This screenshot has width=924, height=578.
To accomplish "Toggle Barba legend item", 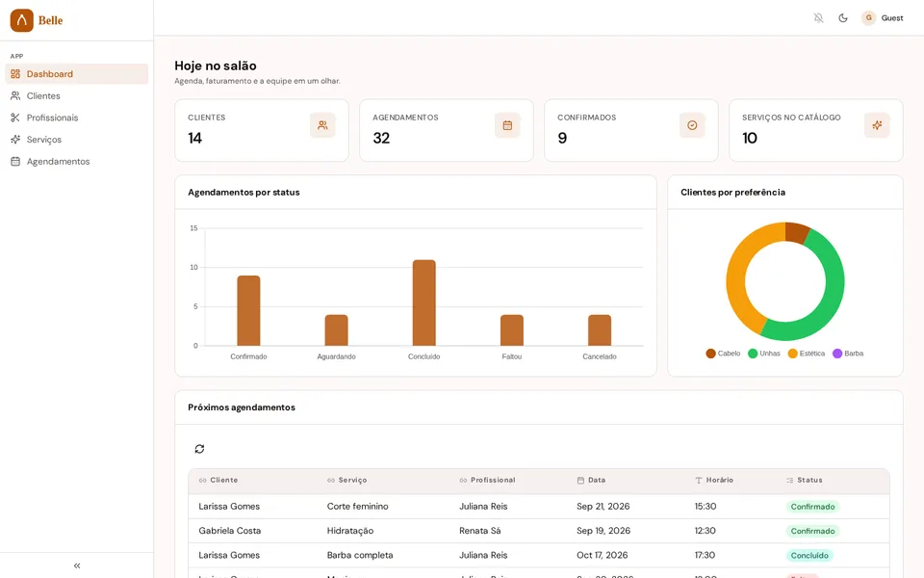I will coord(848,354).
